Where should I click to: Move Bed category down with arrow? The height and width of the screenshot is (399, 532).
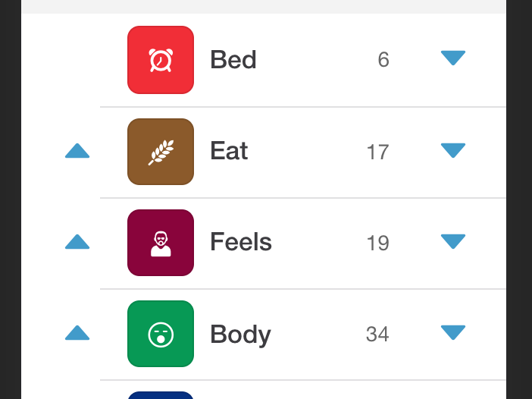(x=453, y=58)
